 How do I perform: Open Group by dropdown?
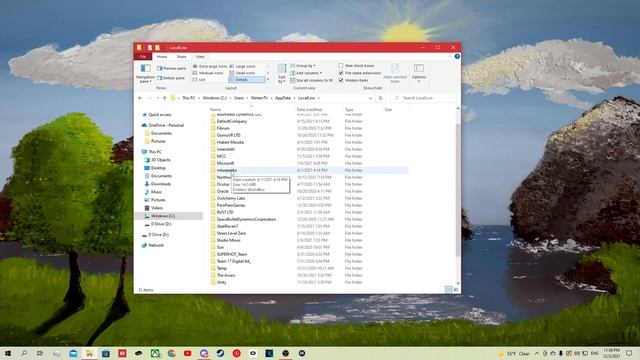coord(303,66)
